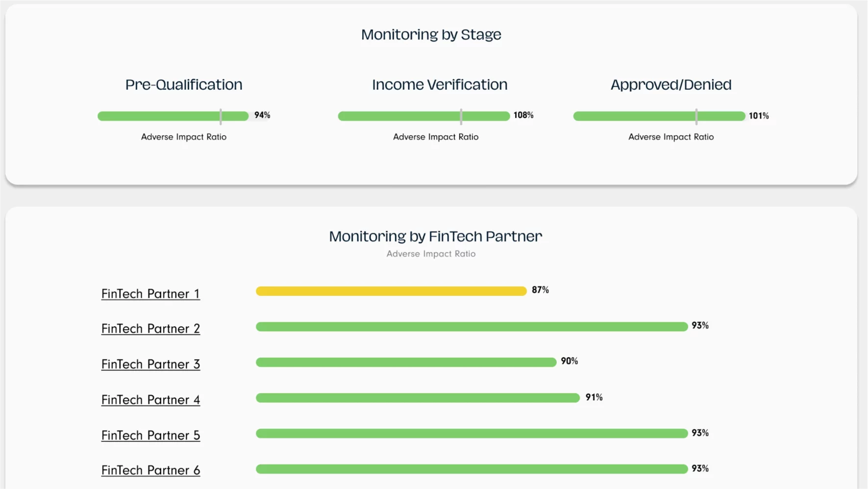
Task: Click the green FinTech Partner 6 bar
Action: [x=472, y=469]
